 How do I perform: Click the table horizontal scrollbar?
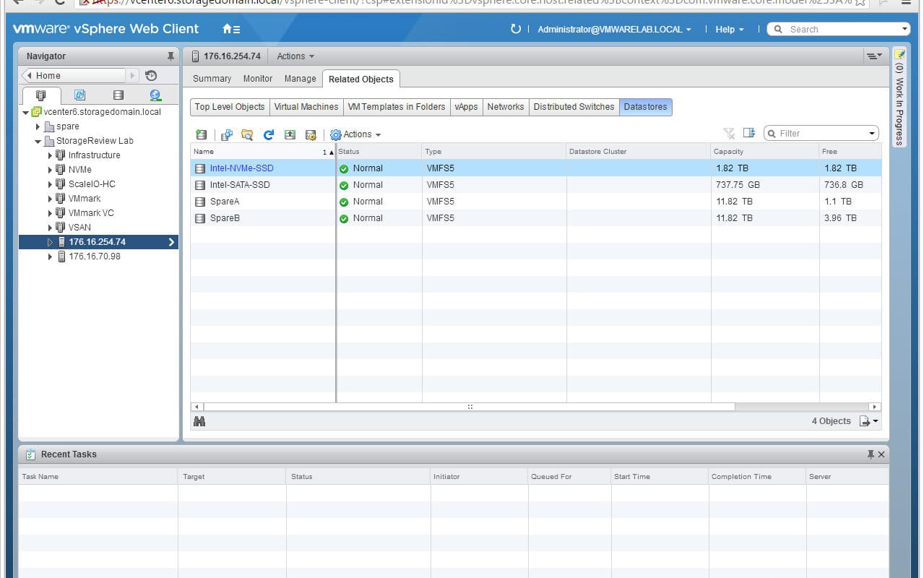click(470, 407)
